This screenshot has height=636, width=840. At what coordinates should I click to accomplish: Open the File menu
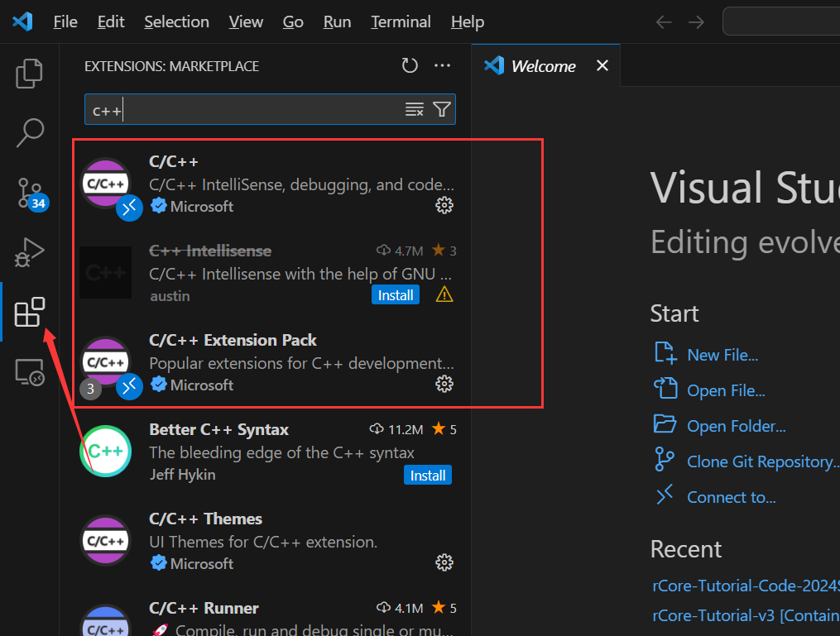click(65, 22)
